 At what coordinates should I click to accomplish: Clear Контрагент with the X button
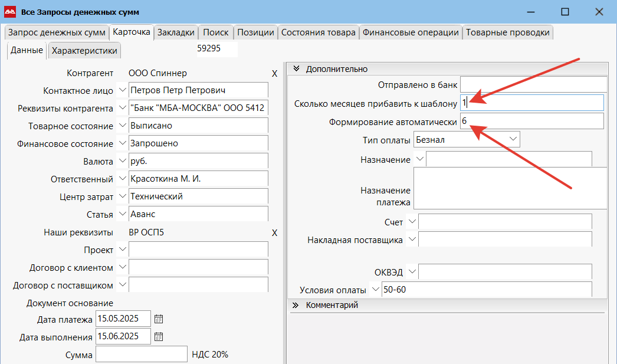coord(274,74)
